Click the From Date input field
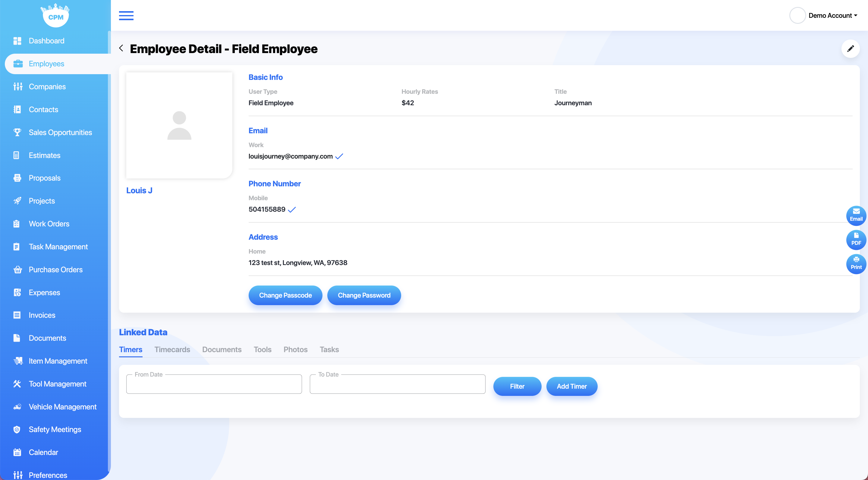The image size is (868, 480). [x=214, y=384]
